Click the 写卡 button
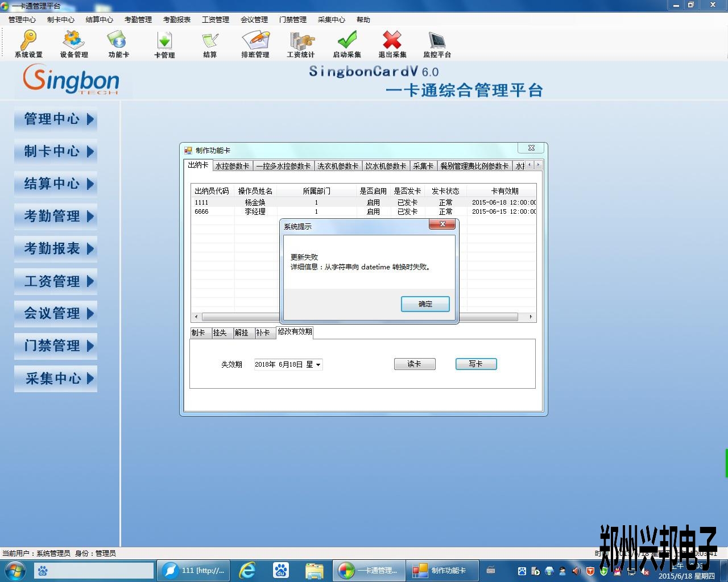Image resolution: width=728 pixels, height=582 pixels. [475, 364]
